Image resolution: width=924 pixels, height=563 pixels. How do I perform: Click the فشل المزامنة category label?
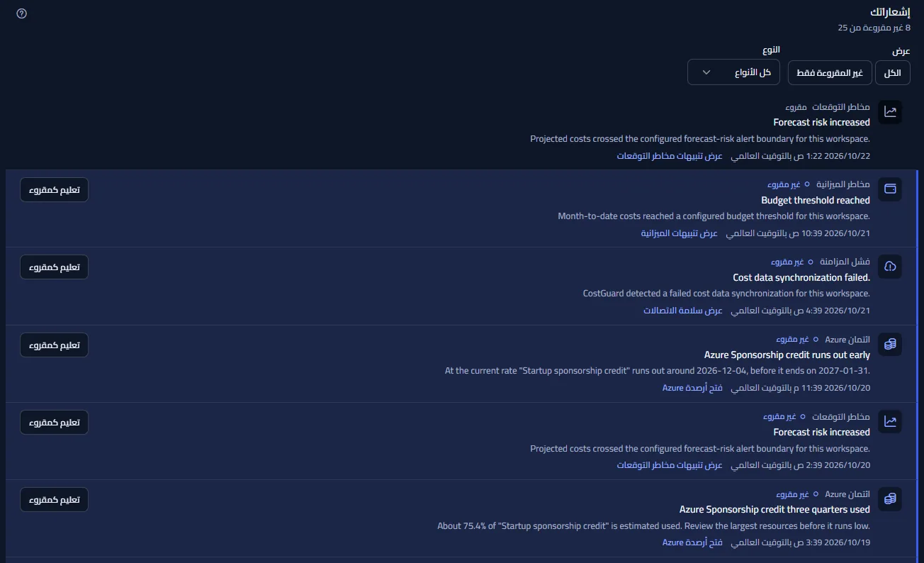coord(845,262)
